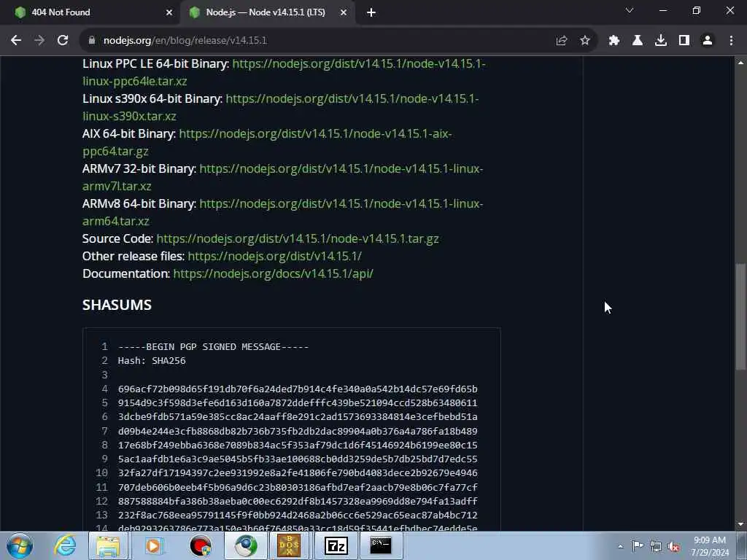Open the Documentation API link
Image resolution: width=747 pixels, height=560 pixels.
274,274
